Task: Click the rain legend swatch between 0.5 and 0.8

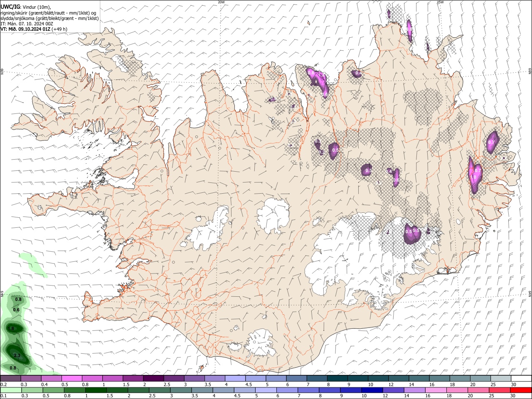Action: pos(54,390)
